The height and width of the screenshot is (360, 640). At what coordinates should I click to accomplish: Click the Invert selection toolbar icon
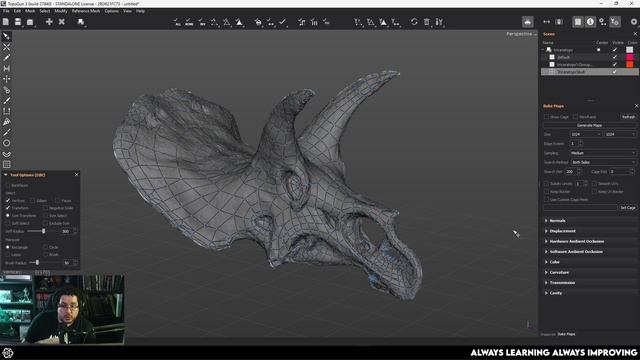[202, 22]
